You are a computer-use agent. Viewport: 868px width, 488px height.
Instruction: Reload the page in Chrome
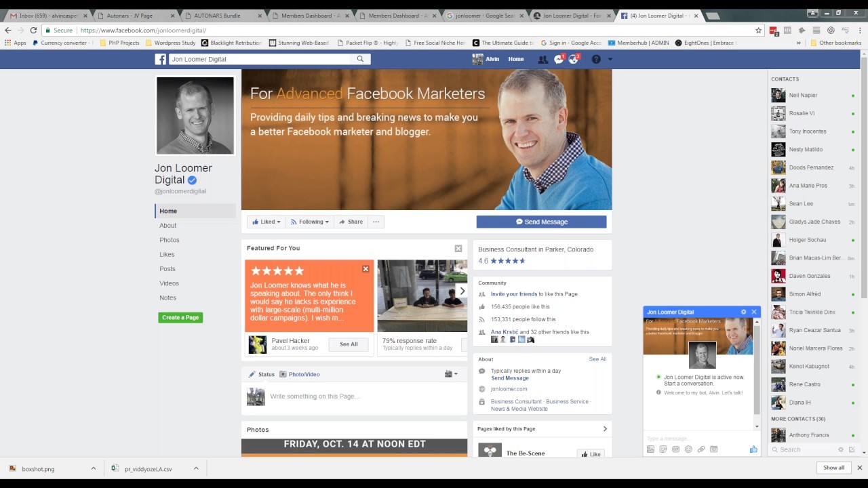click(x=33, y=30)
